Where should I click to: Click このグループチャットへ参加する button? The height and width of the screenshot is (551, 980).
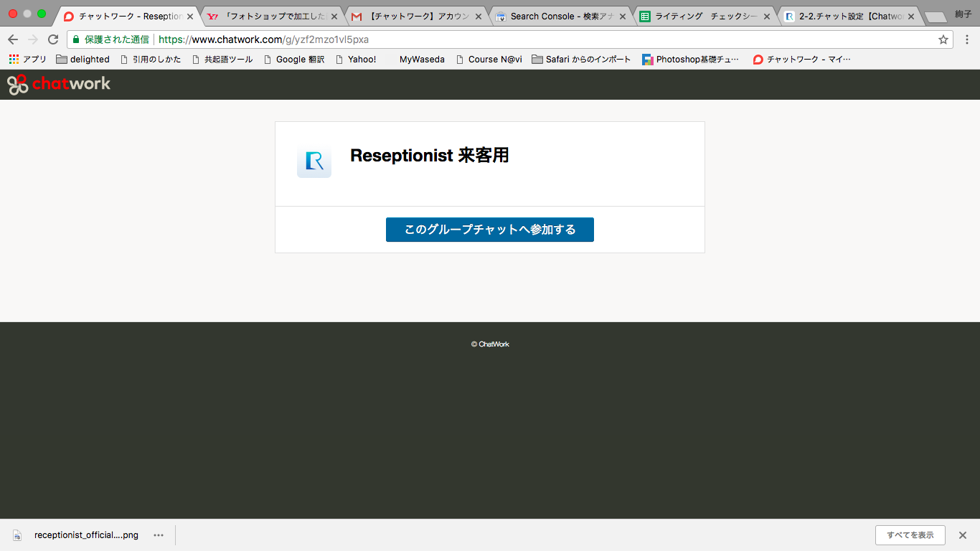coord(489,230)
